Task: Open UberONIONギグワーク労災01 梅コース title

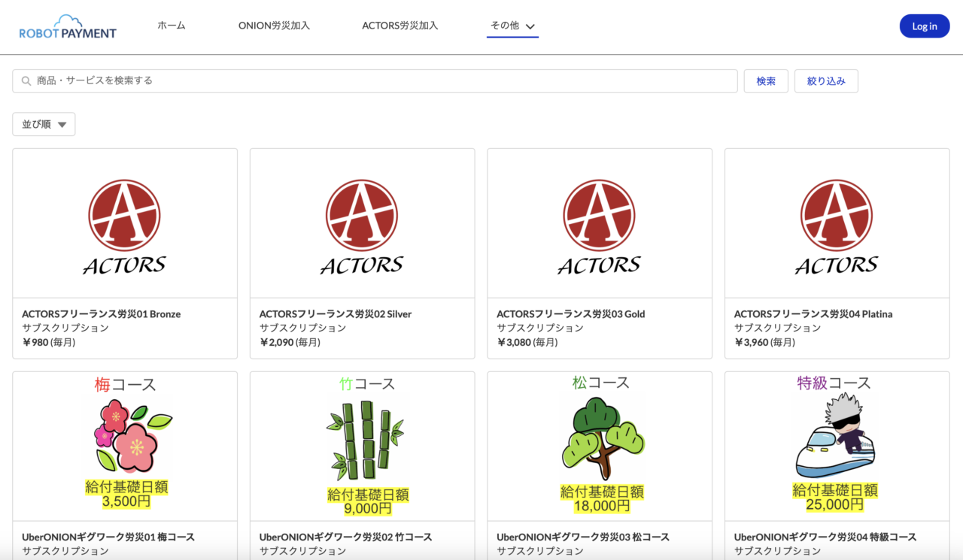Action: coord(108,537)
